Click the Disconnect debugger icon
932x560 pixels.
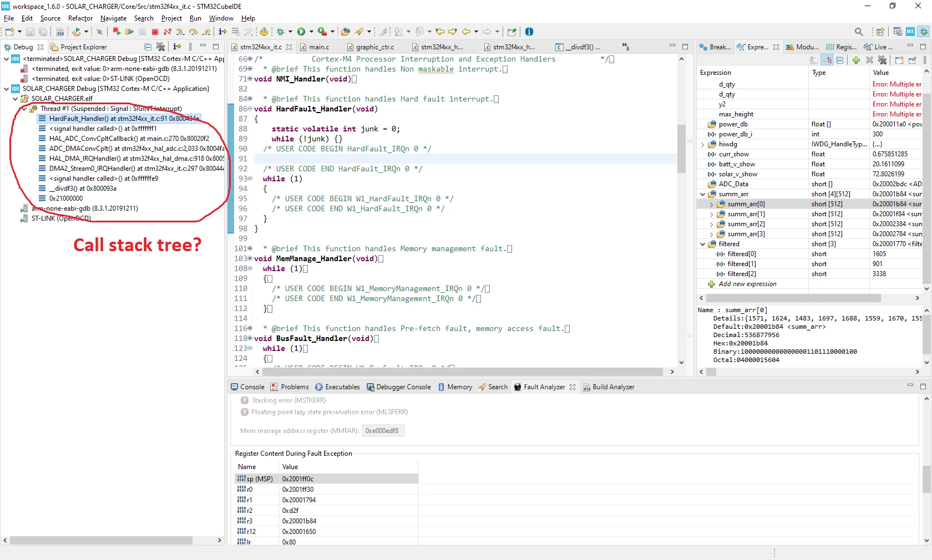point(168,32)
